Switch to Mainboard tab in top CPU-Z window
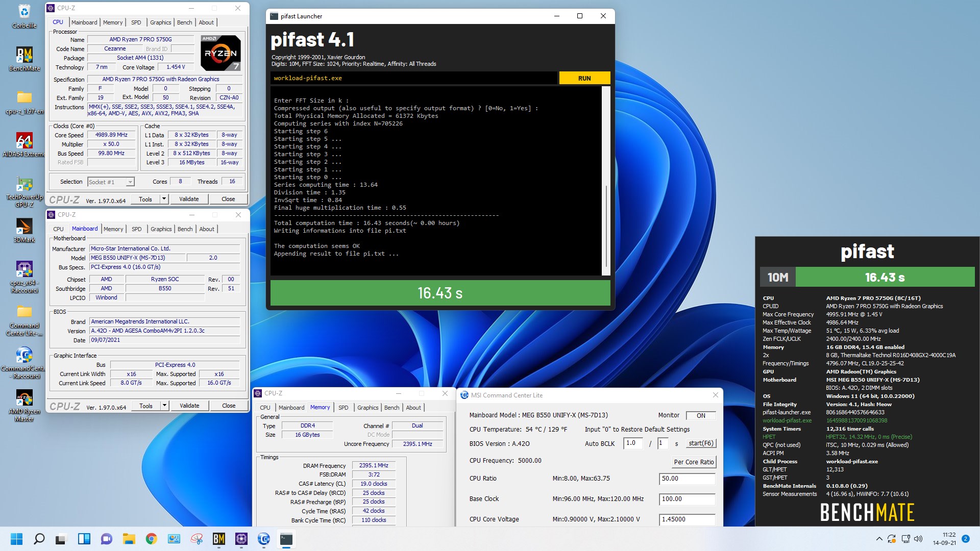 coord(84,22)
